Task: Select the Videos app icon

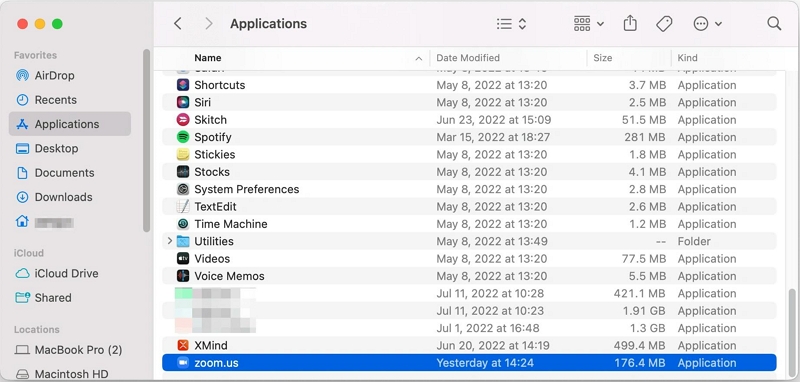Action: pyautogui.click(x=183, y=259)
